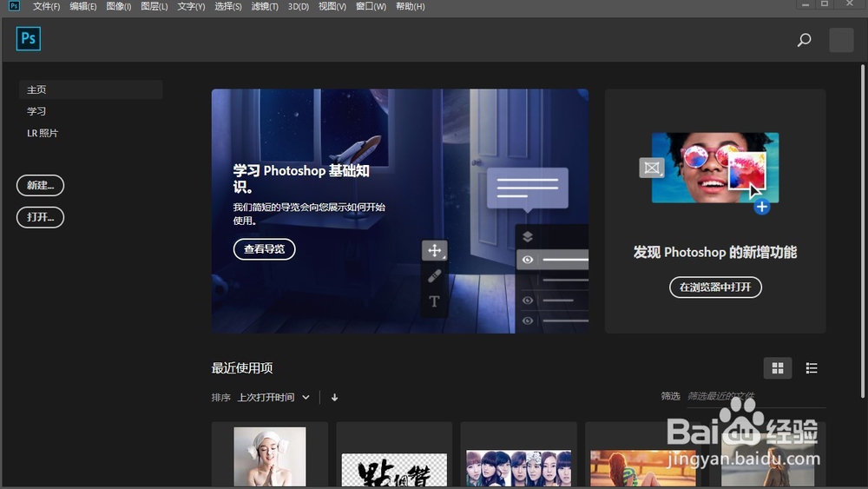Click the 查看导览 button
868x489 pixels.
click(264, 249)
